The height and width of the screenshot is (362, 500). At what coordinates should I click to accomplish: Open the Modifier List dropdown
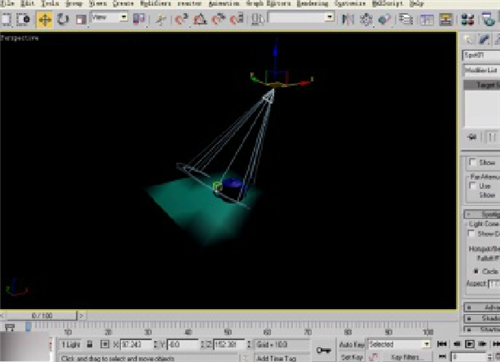(482, 70)
